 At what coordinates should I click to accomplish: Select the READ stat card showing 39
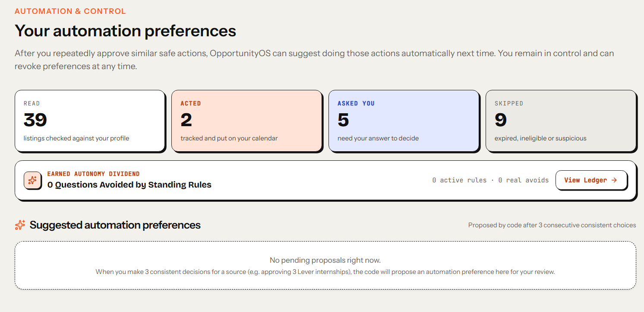[90, 121]
